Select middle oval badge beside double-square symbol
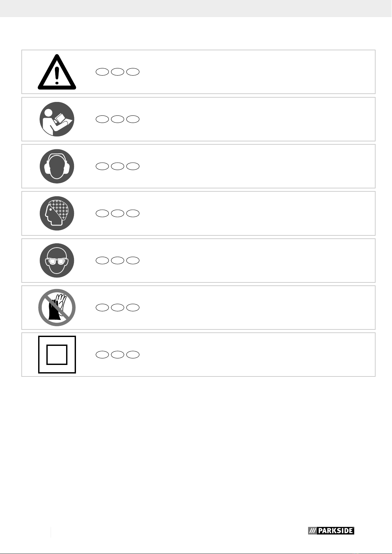 (x=118, y=354)
